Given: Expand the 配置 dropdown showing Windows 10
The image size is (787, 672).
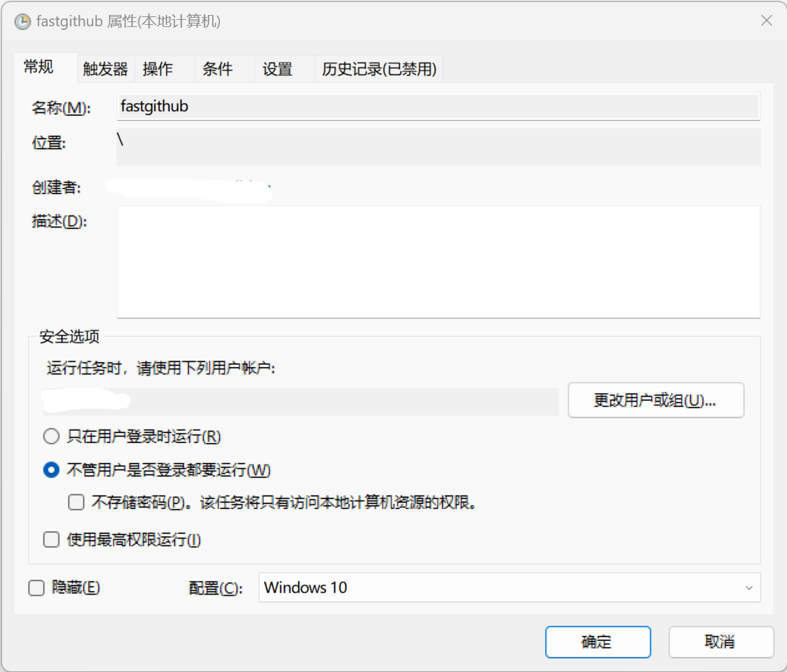Looking at the screenshot, I should click(509, 588).
